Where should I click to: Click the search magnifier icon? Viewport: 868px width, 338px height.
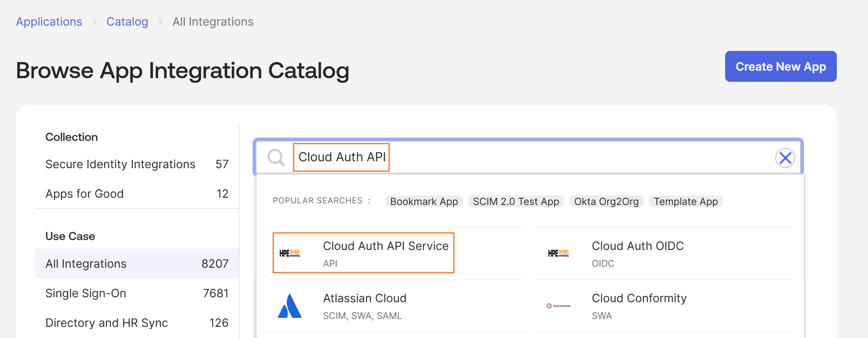pos(276,157)
